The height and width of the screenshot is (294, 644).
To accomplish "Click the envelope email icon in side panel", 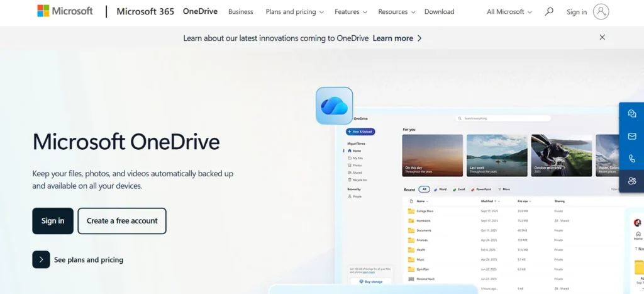I will pyautogui.click(x=632, y=136).
